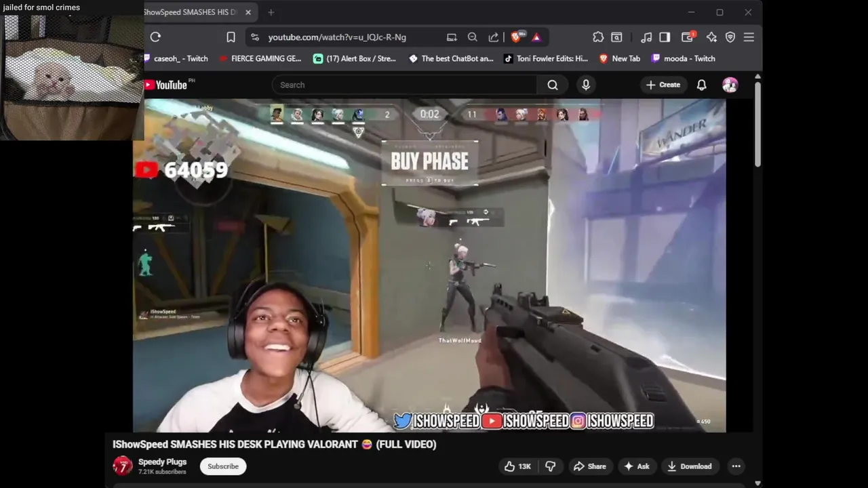Click the page vertical scrollbar thumb
The height and width of the screenshot is (488, 868).
coord(757,124)
